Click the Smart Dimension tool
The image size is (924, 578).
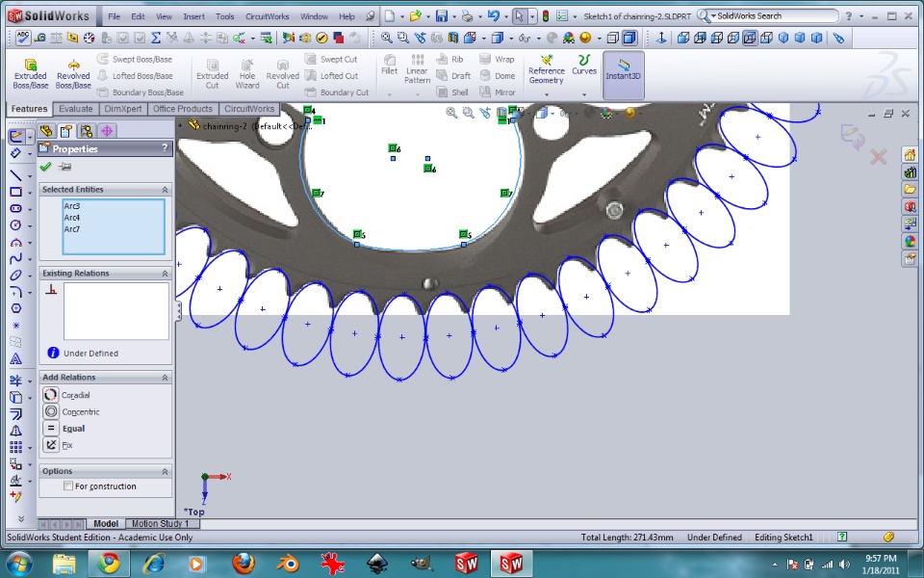coord(16,153)
